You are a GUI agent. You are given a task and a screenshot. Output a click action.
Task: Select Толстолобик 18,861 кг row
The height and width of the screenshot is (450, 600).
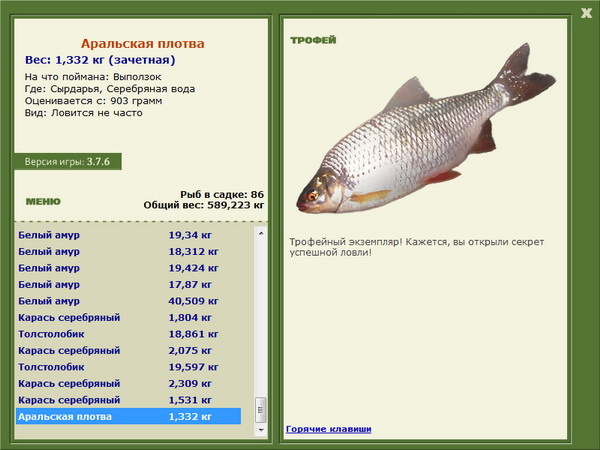[x=129, y=334]
